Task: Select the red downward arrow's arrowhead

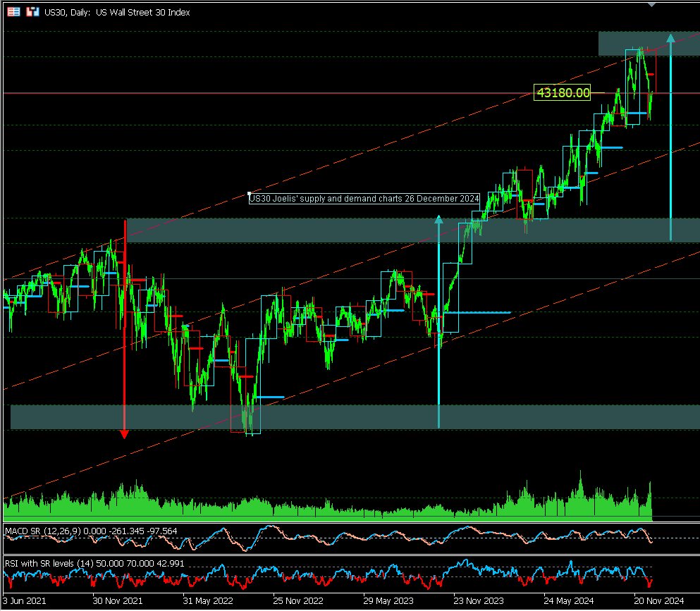Action: click(125, 433)
